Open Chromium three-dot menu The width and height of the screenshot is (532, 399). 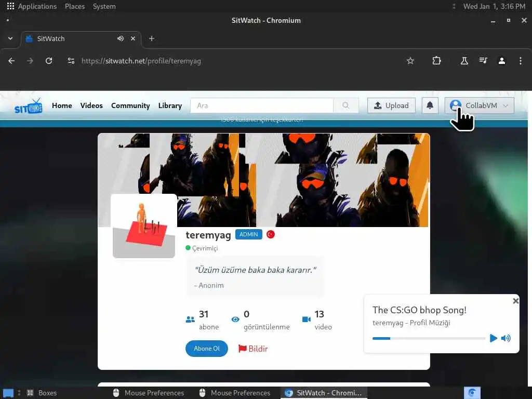521,61
